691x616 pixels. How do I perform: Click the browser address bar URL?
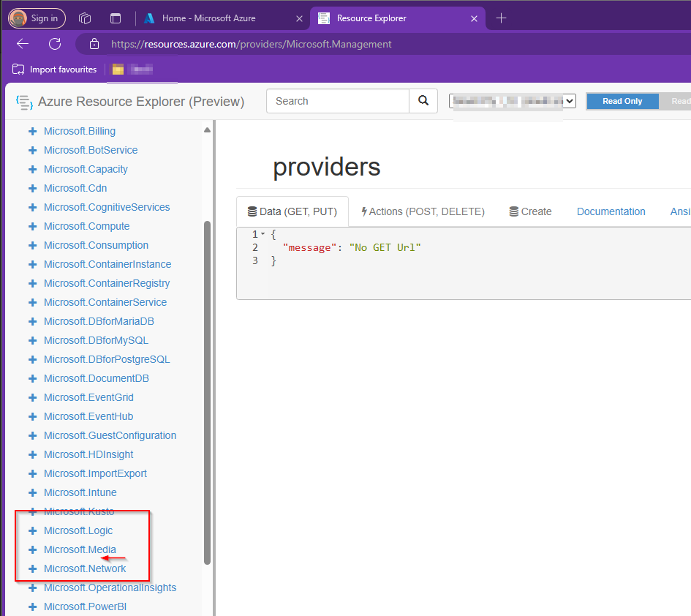tap(252, 44)
